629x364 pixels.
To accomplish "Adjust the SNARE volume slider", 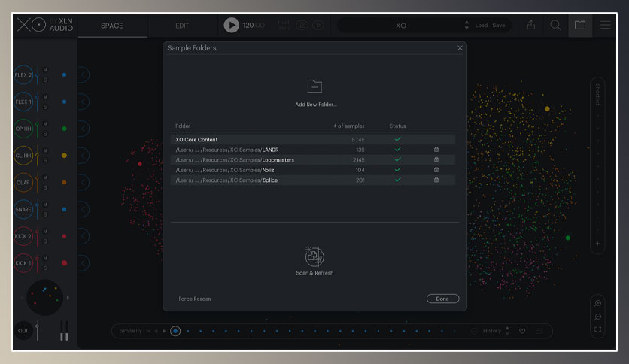I will tap(38, 209).
